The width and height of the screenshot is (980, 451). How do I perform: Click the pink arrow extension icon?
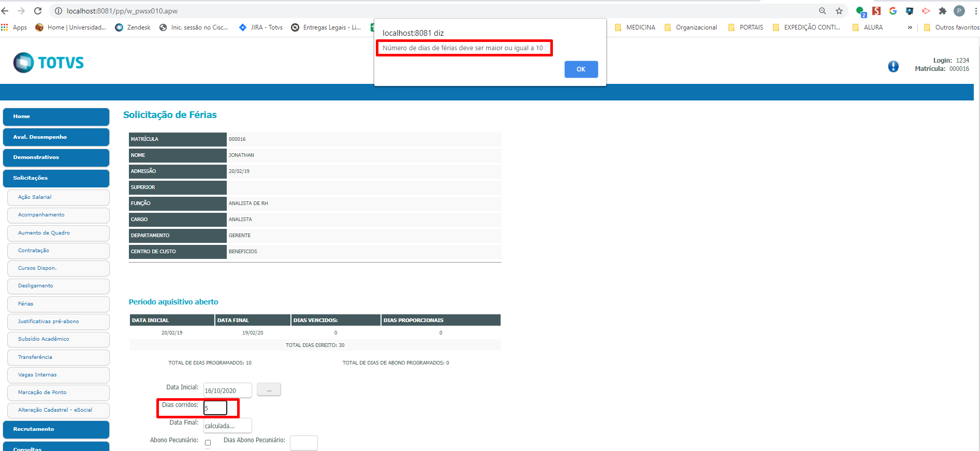926,10
